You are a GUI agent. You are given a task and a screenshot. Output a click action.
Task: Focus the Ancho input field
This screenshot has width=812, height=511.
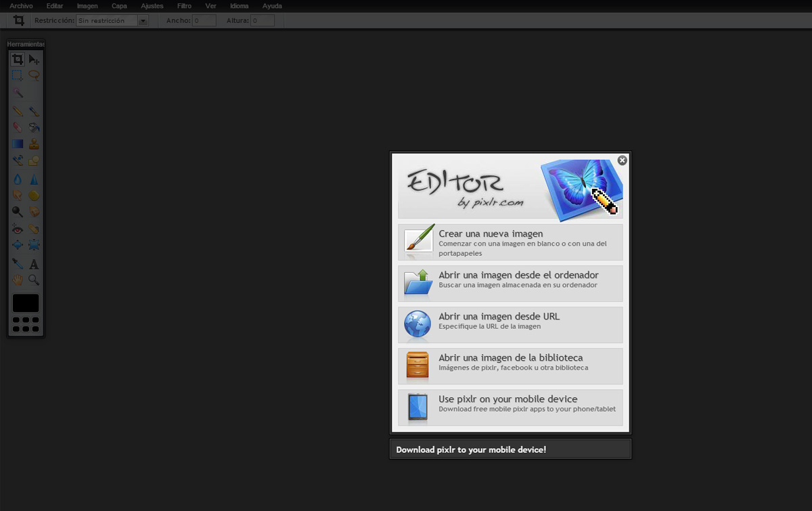click(204, 21)
